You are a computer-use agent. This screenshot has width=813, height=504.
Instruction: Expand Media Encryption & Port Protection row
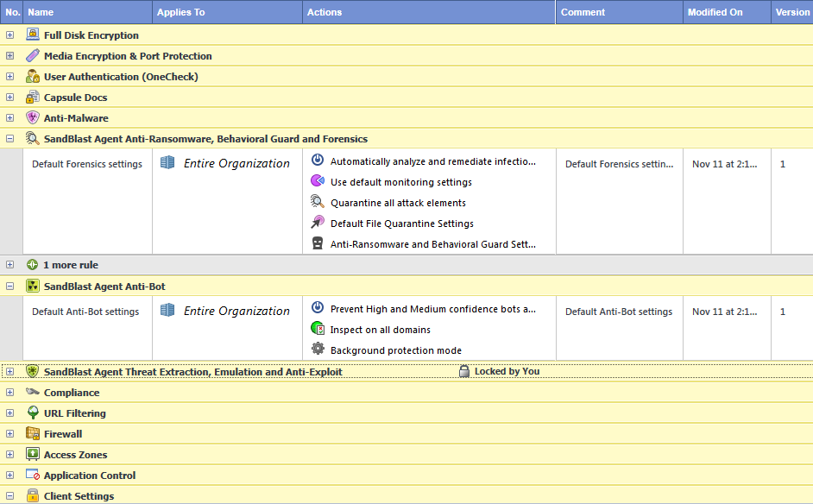pos(9,55)
